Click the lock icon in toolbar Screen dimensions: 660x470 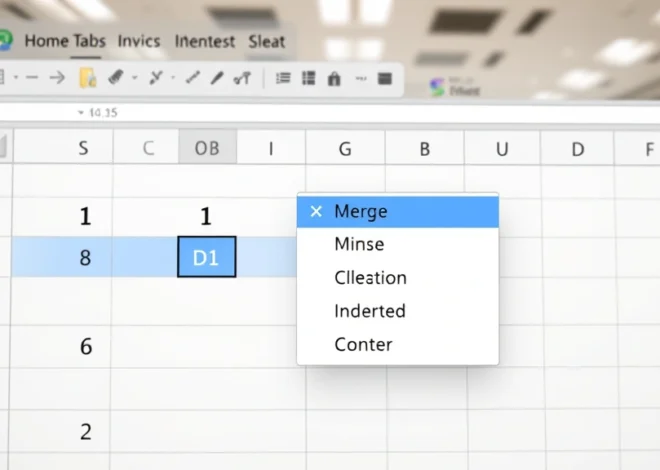[x=334, y=79]
